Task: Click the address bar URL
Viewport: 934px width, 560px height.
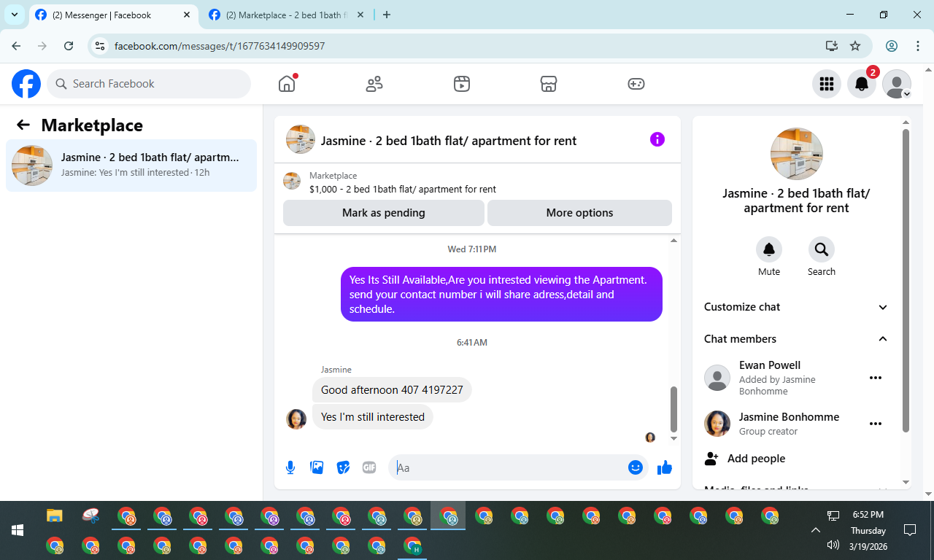Action: (x=220, y=46)
